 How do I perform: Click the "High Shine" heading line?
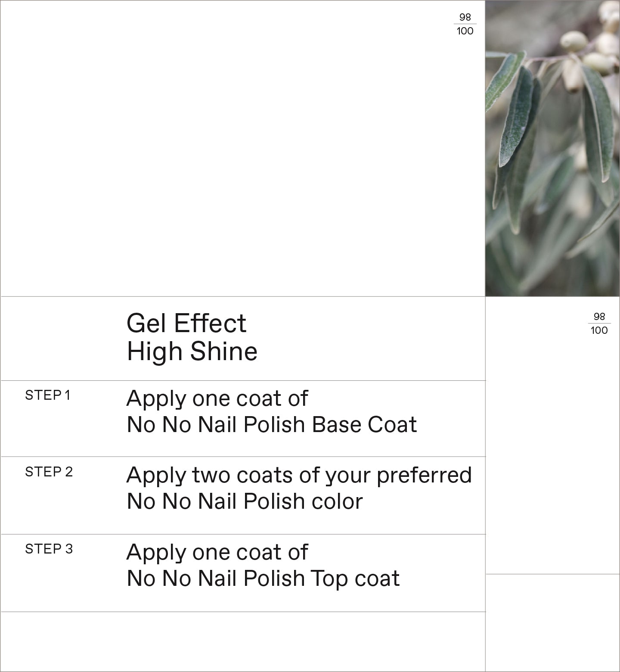pyautogui.click(x=192, y=351)
